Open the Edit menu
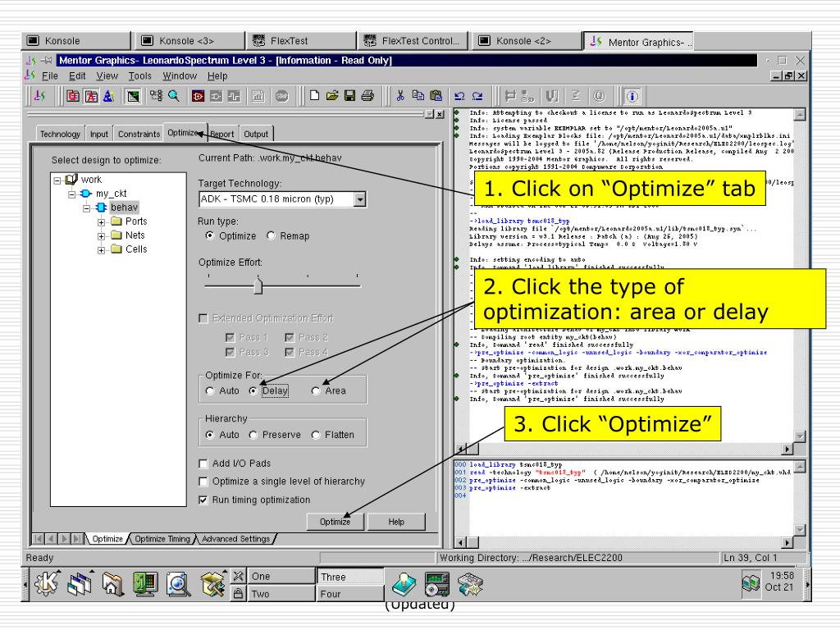 tap(77, 76)
